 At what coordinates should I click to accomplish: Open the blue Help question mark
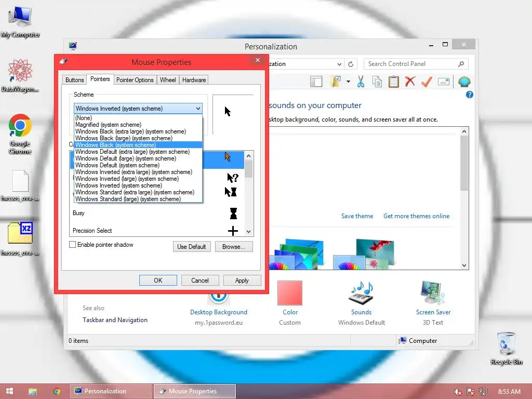pos(470,95)
